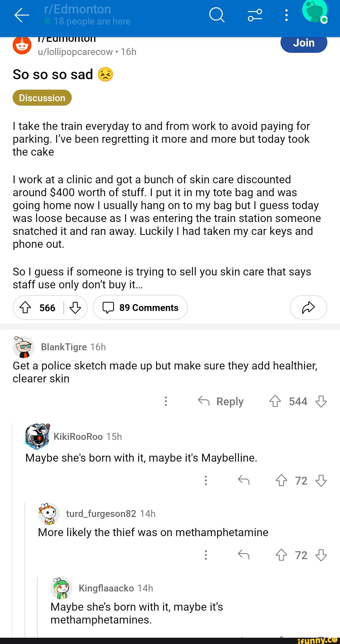This screenshot has height=644, width=340.
Task: Open your profile avatar in header
Action: (x=314, y=12)
